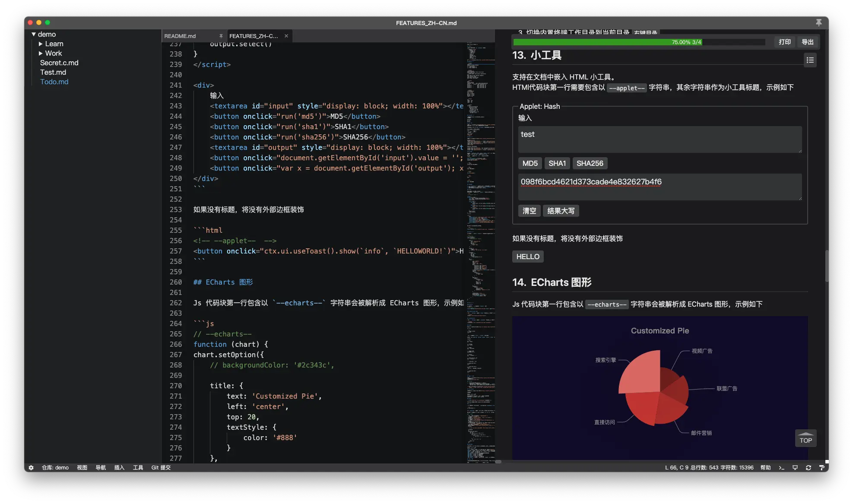Click the preview pane vertical scrollbar
This screenshot has width=853, height=504.
point(826,266)
